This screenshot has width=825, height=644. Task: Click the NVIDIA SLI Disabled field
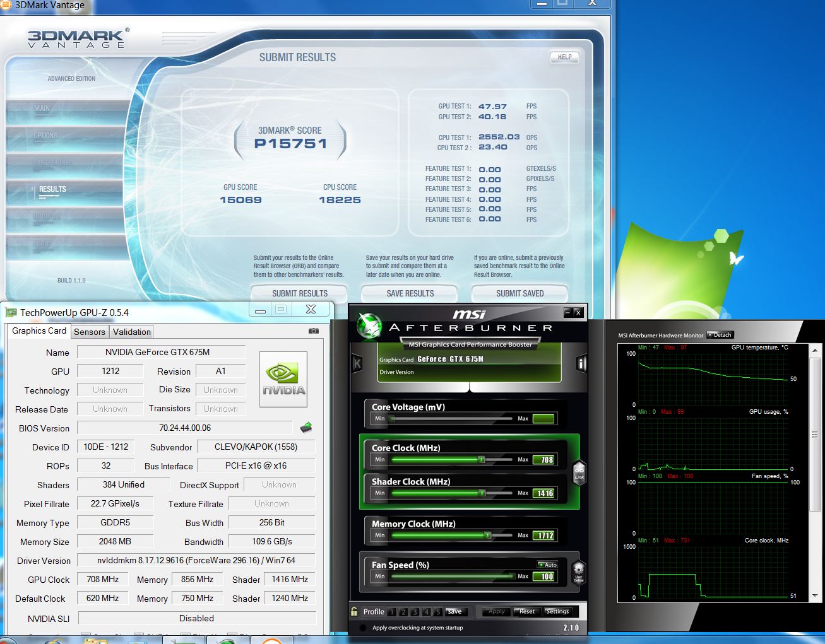pyautogui.click(x=196, y=618)
